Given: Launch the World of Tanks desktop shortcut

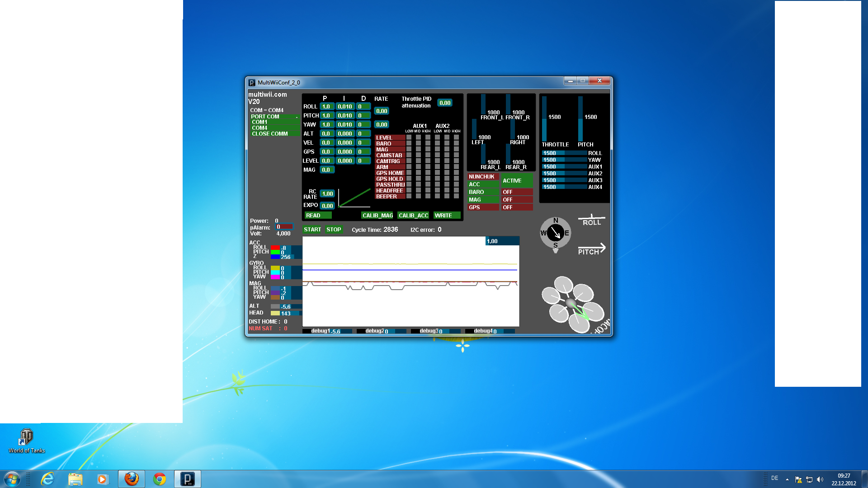Looking at the screenshot, I should [x=26, y=437].
